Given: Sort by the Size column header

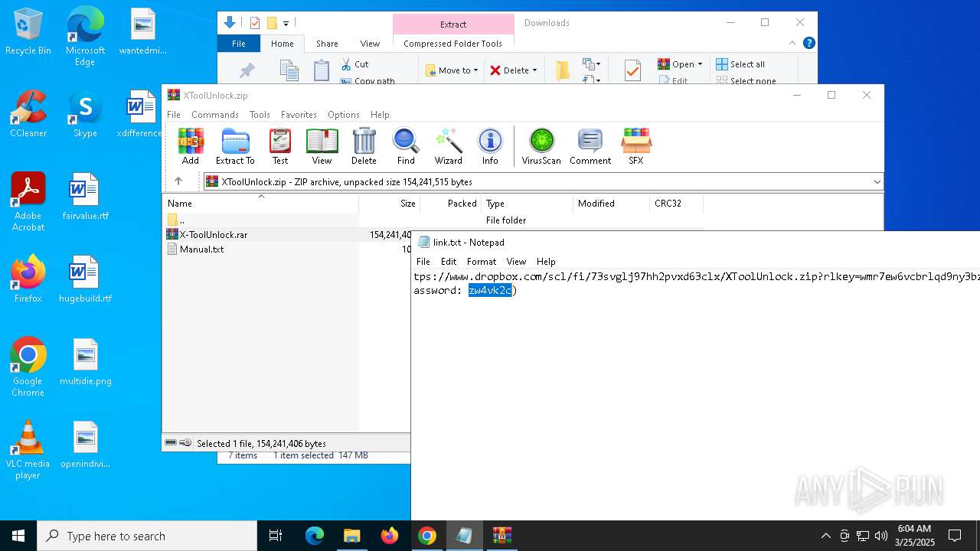Looking at the screenshot, I should pos(389,204).
